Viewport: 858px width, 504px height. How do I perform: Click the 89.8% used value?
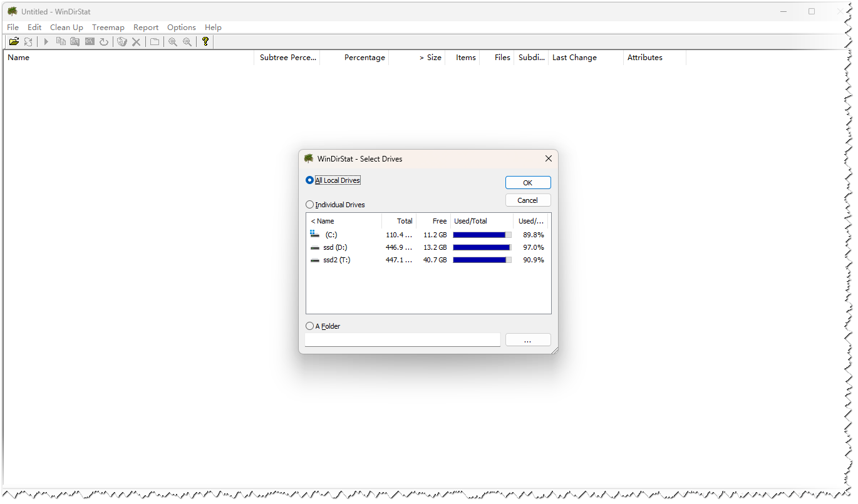tap(534, 235)
